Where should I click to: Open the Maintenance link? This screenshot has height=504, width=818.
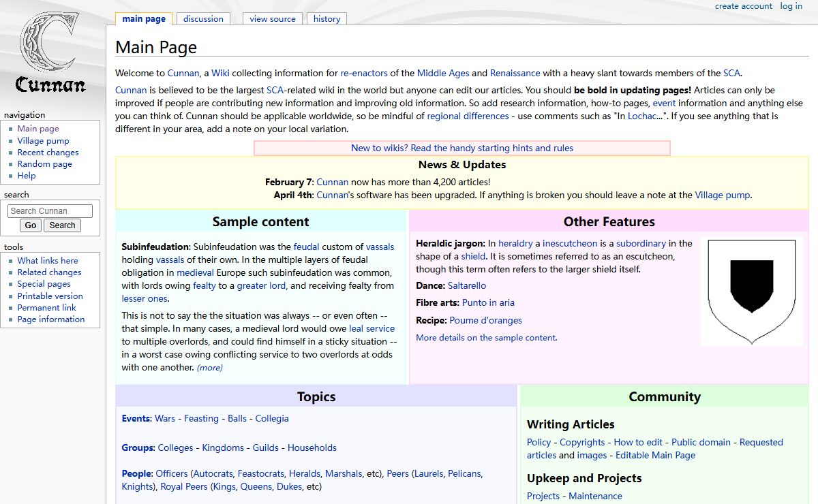pyautogui.click(x=595, y=497)
